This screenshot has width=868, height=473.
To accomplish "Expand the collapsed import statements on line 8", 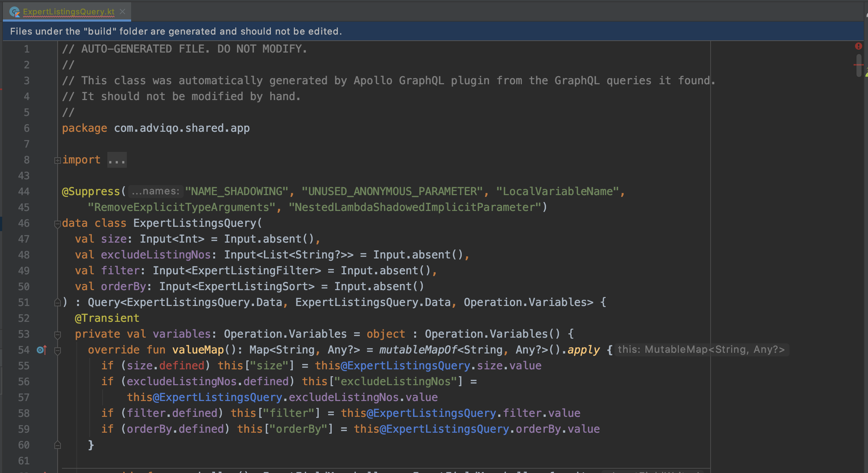I will point(117,159).
